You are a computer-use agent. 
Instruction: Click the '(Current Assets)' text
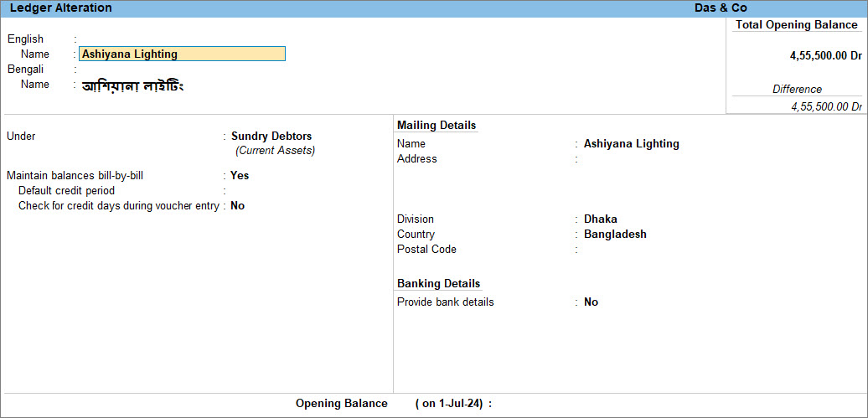(275, 151)
